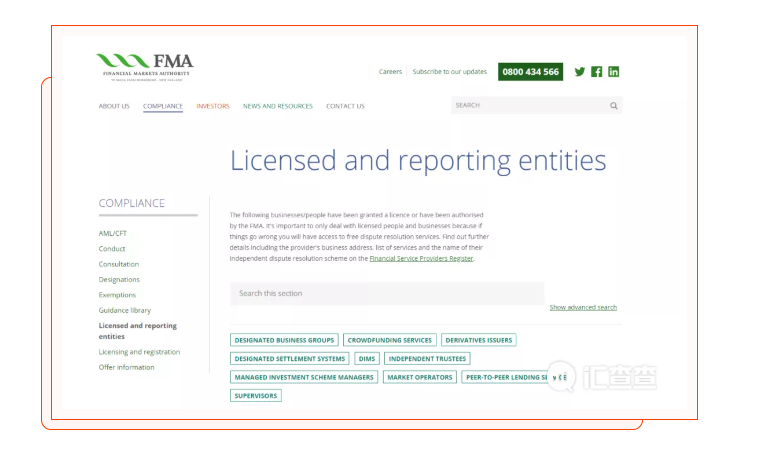Select Licensed and reporting entities in sidebar
764x452 pixels.
tap(137, 331)
